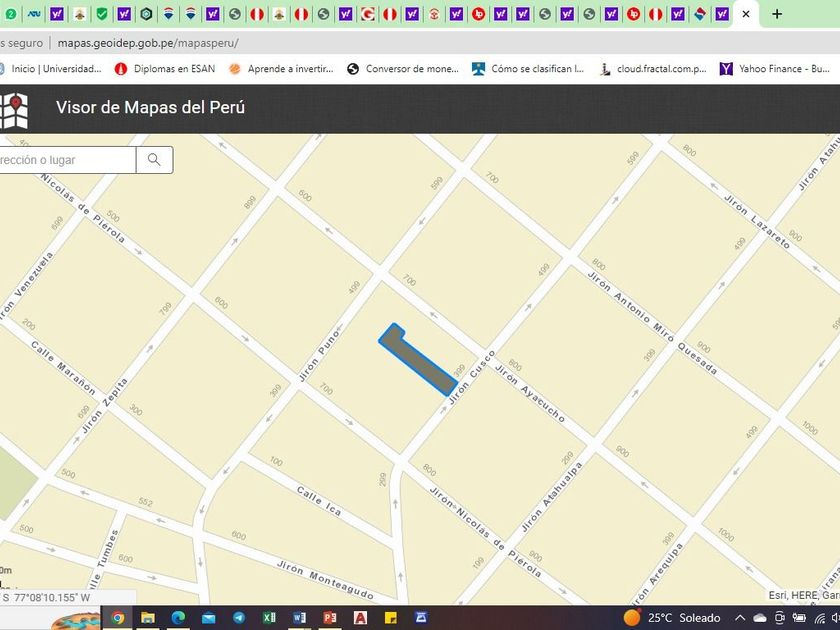Open the Diplomas en ESAN bookmark
840x630 pixels.
166,69
